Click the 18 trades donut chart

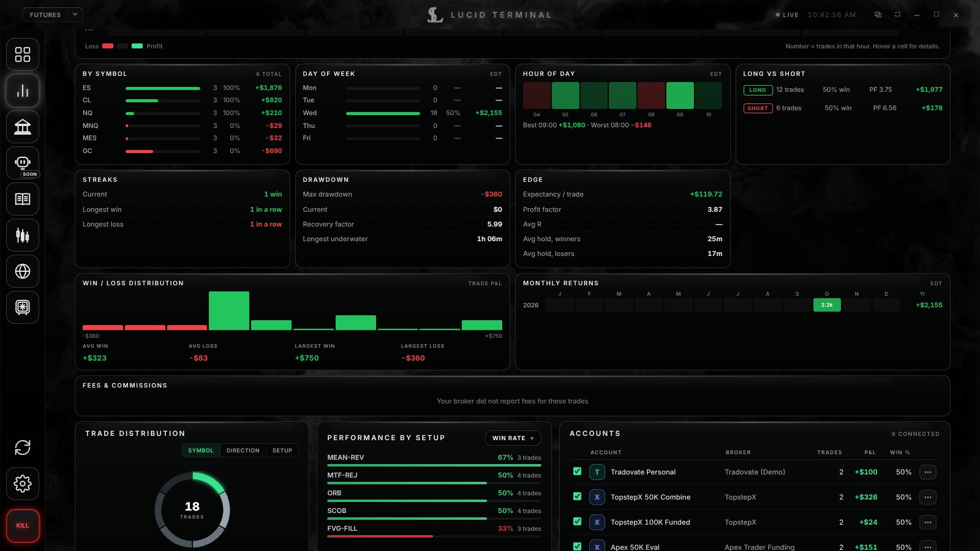(x=192, y=509)
